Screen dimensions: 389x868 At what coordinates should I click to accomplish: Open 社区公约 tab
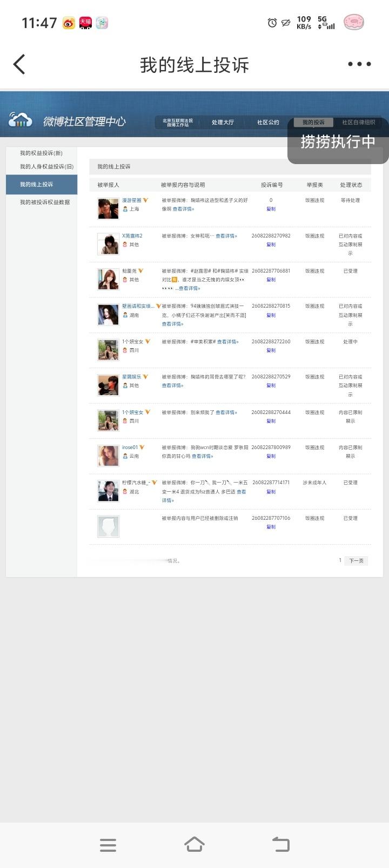pyautogui.click(x=268, y=123)
